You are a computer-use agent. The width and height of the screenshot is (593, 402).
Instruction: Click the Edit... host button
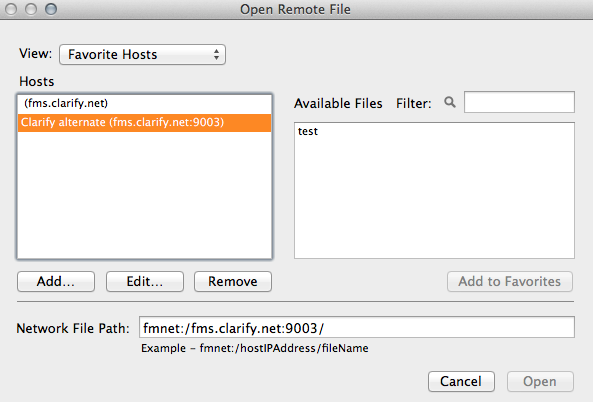pos(145,281)
